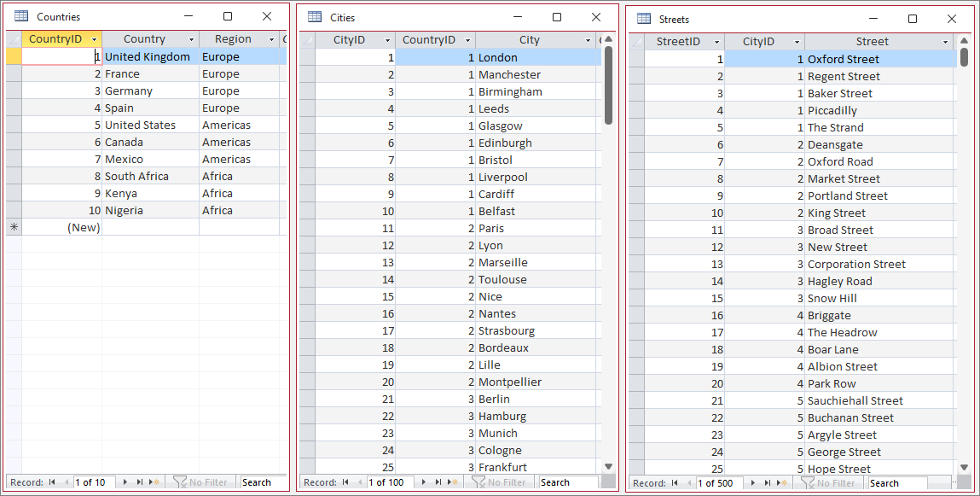Open Country column dropdown in Countries table
The image size is (980, 496).
click(191, 39)
